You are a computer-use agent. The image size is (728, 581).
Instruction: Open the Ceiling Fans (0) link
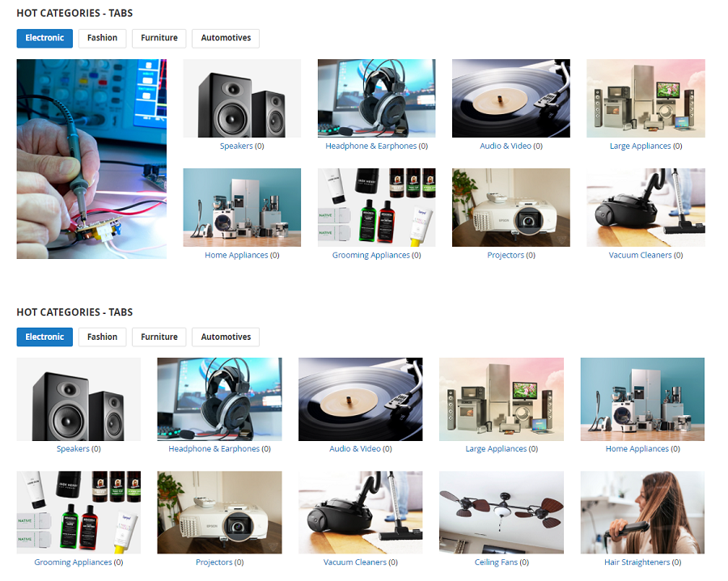coord(502,562)
